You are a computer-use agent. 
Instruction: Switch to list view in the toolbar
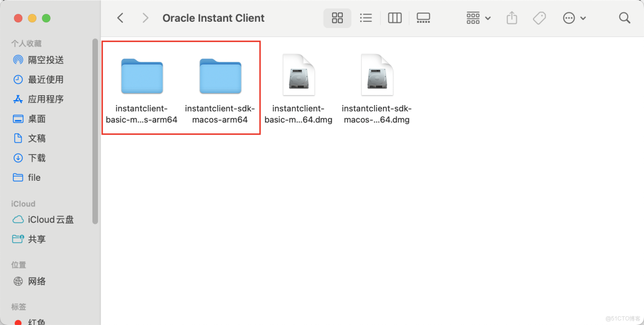pyautogui.click(x=366, y=18)
